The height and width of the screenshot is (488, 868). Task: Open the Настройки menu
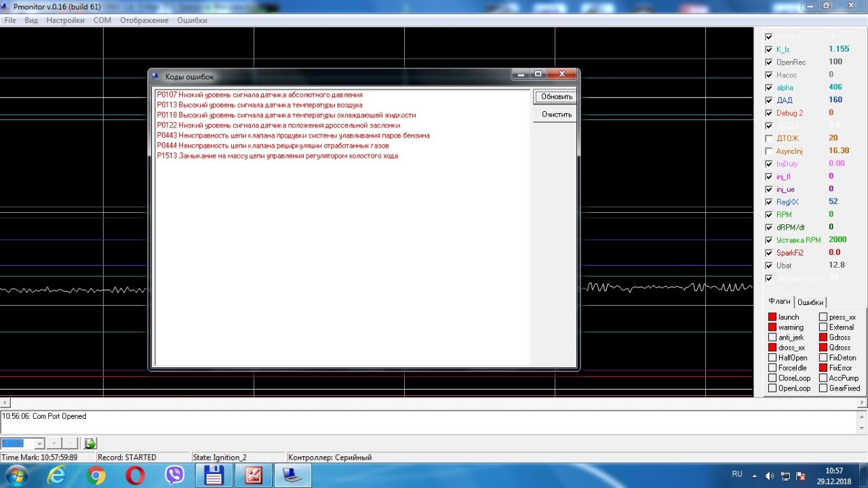pos(65,20)
